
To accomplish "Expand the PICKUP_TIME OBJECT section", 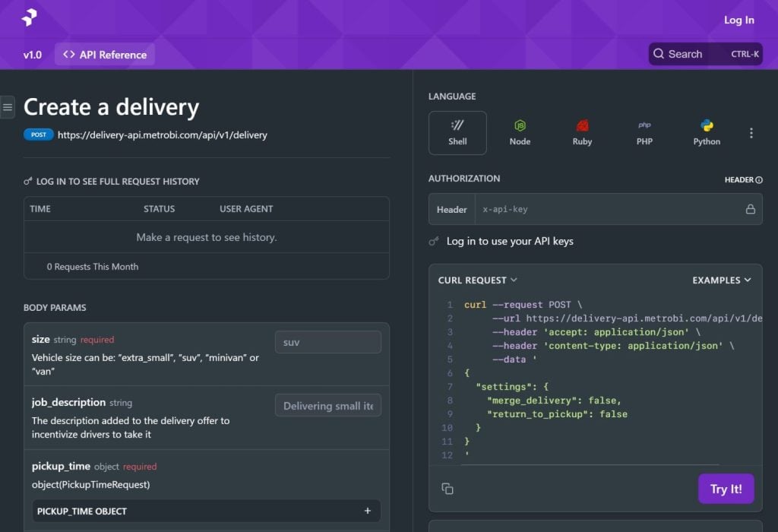I will click(367, 511).
